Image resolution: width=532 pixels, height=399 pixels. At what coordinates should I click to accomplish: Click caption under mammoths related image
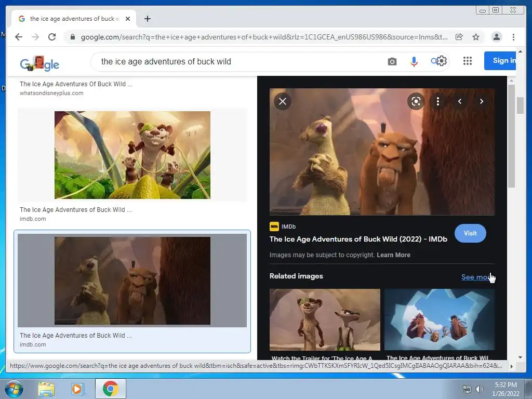437,358
